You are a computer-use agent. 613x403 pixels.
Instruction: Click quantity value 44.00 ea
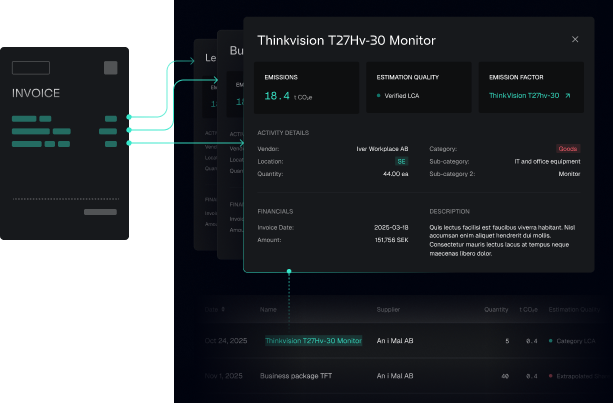click(x=395, y=174)
